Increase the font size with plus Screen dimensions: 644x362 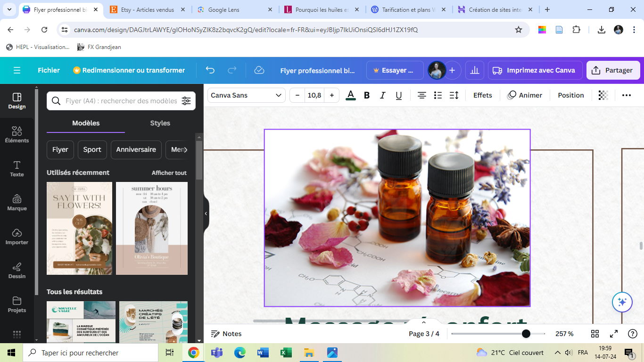[x=332, y=95]
